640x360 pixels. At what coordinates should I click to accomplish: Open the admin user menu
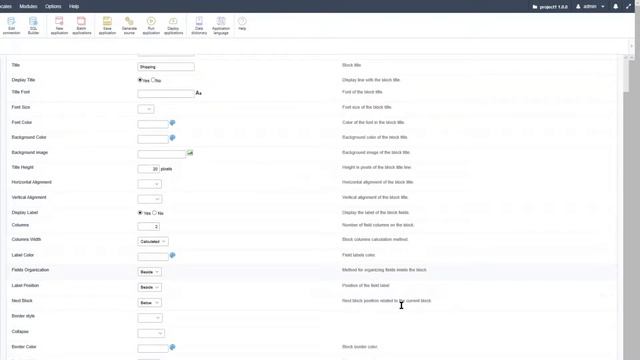(590, 7)
